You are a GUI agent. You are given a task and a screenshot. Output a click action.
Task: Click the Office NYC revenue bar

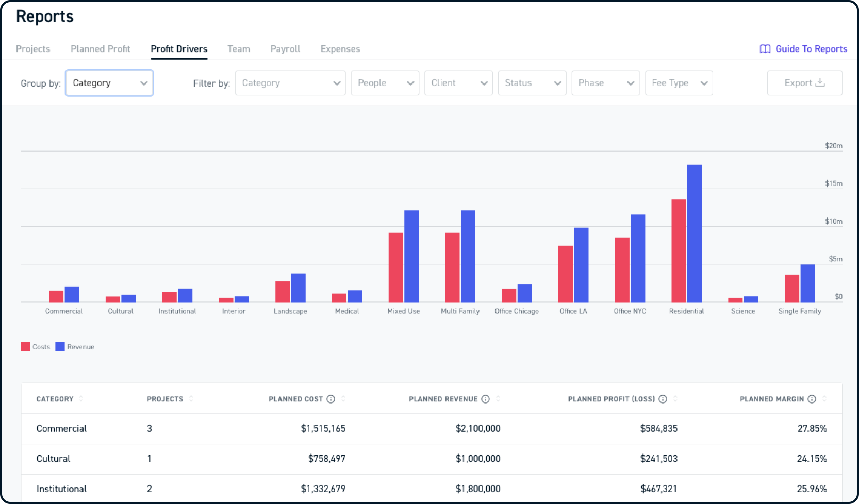pos(638,258)
